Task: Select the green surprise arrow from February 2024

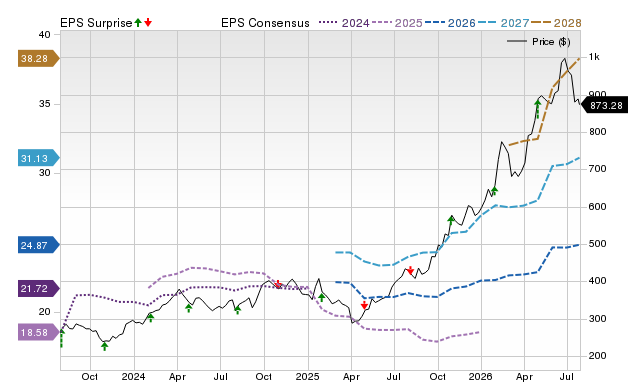Action: click(150, 318)
